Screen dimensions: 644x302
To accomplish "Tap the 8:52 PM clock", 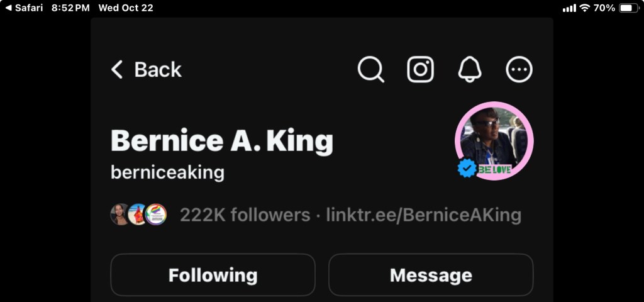I will point(70,8).
